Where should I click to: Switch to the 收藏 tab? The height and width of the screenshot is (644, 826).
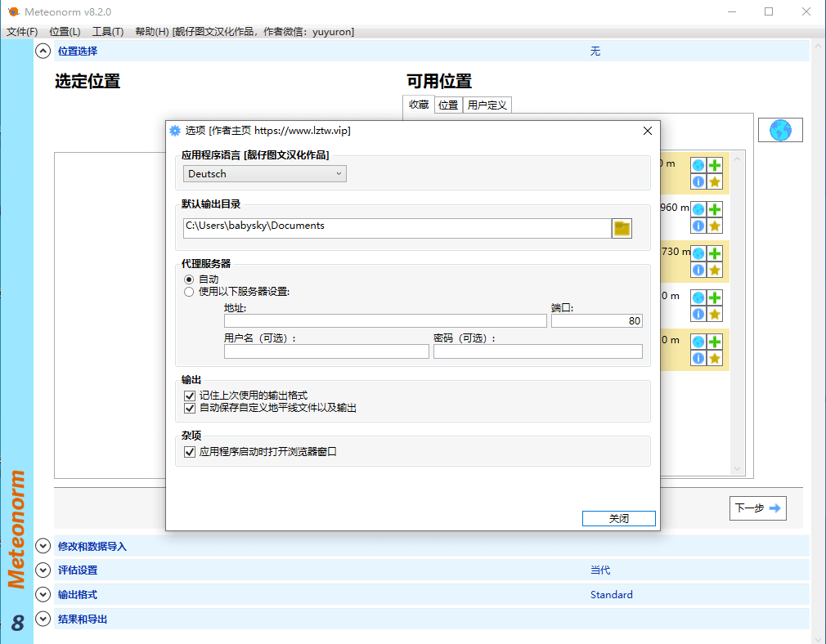419,105
